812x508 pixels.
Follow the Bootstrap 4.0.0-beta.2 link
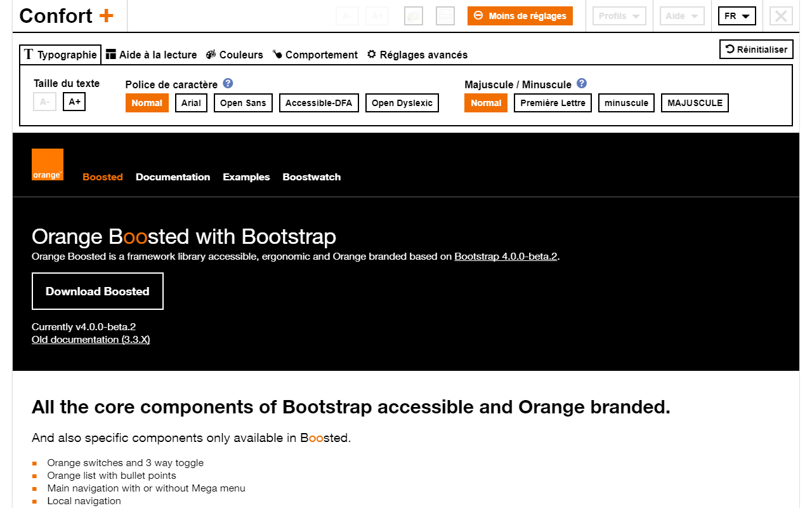click(x=506, y=257)
